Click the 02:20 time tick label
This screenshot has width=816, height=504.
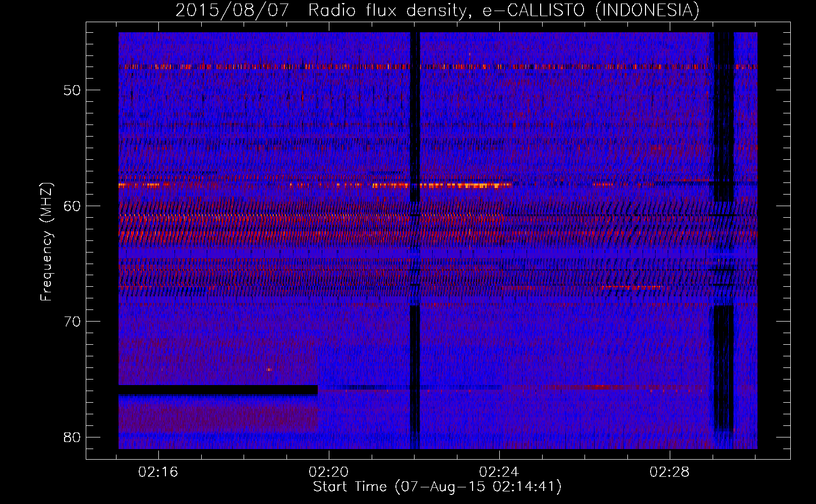329,472
